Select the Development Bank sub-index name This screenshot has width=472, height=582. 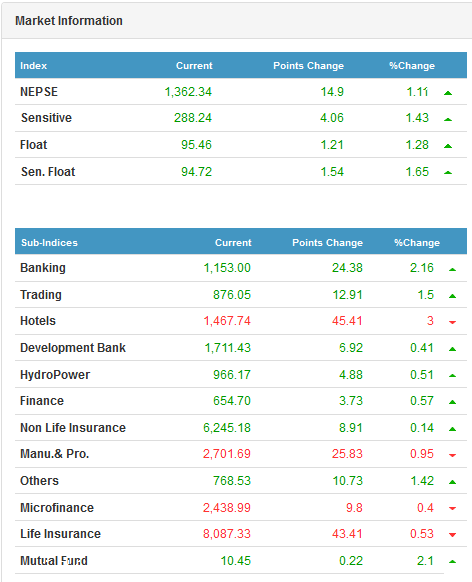[73, 348]
